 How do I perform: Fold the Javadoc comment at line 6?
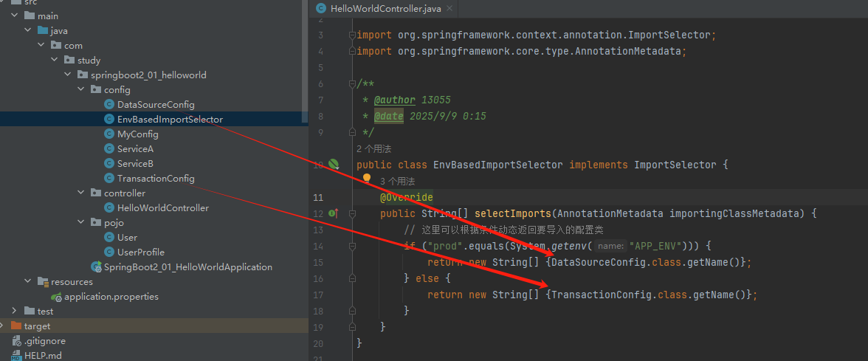point(351,83)
